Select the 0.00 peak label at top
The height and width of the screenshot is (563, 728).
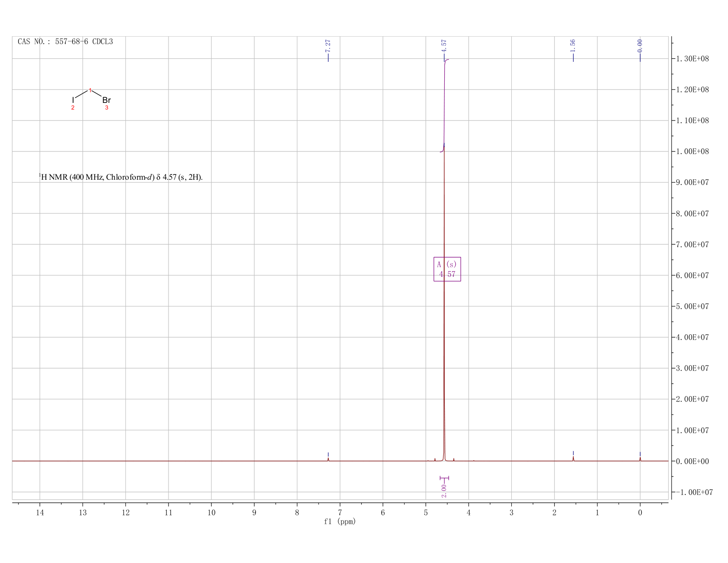point(640,46)
